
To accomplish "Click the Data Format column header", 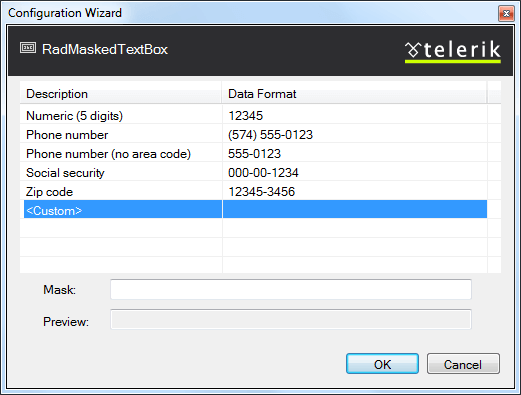I will [x=354, y=94].
